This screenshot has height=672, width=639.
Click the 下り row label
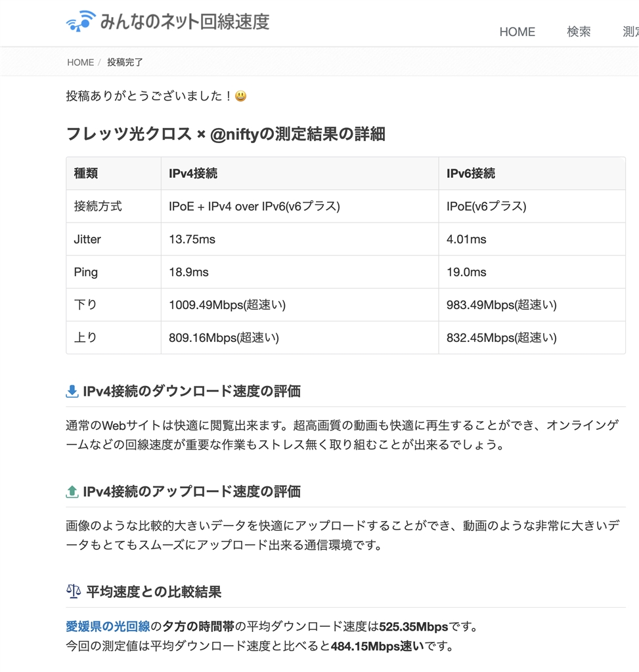tap(85, 304)
